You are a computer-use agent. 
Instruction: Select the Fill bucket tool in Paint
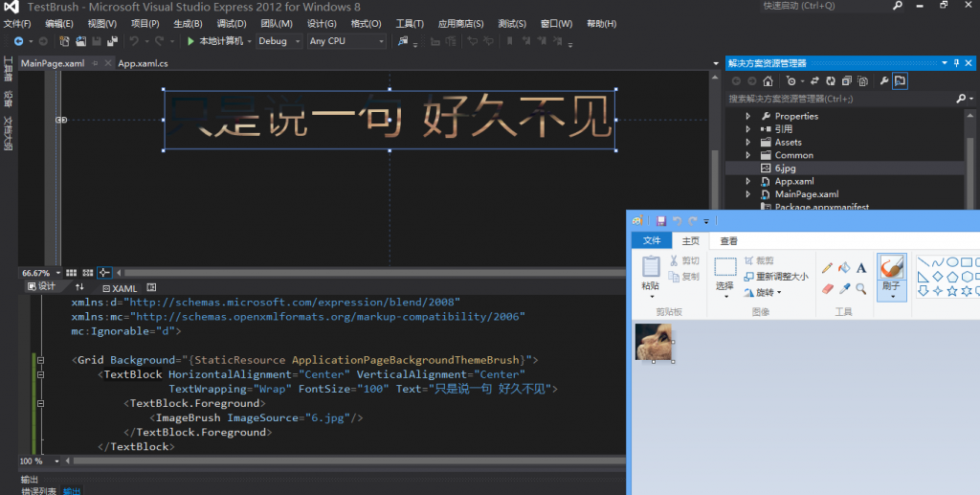pos(844,268)
